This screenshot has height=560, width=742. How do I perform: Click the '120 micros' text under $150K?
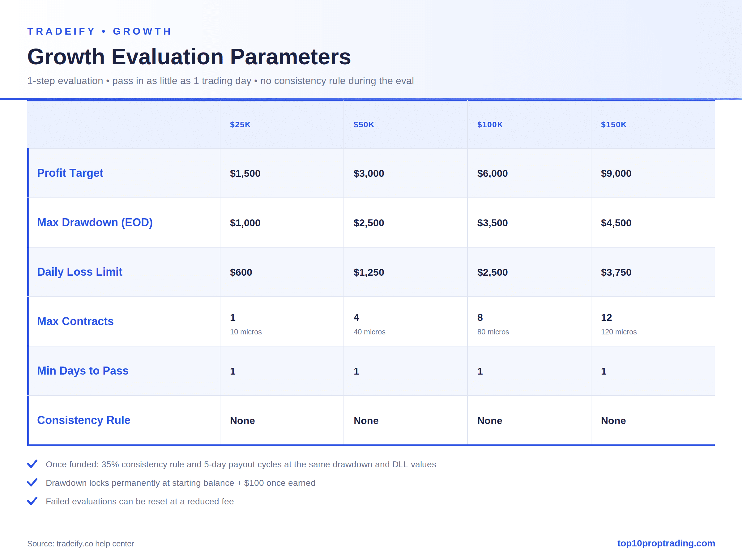(619, 332)
